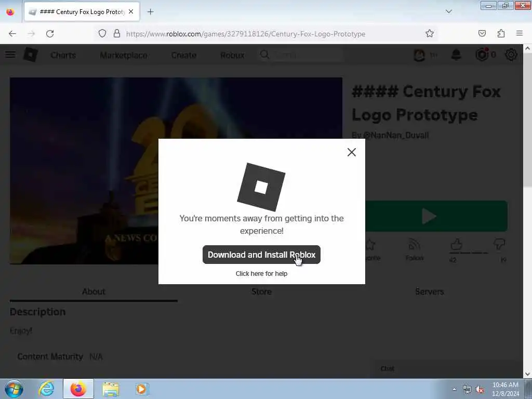Open the Windows Start button
This screenshot has width=532, height=399.
[14, 389]
